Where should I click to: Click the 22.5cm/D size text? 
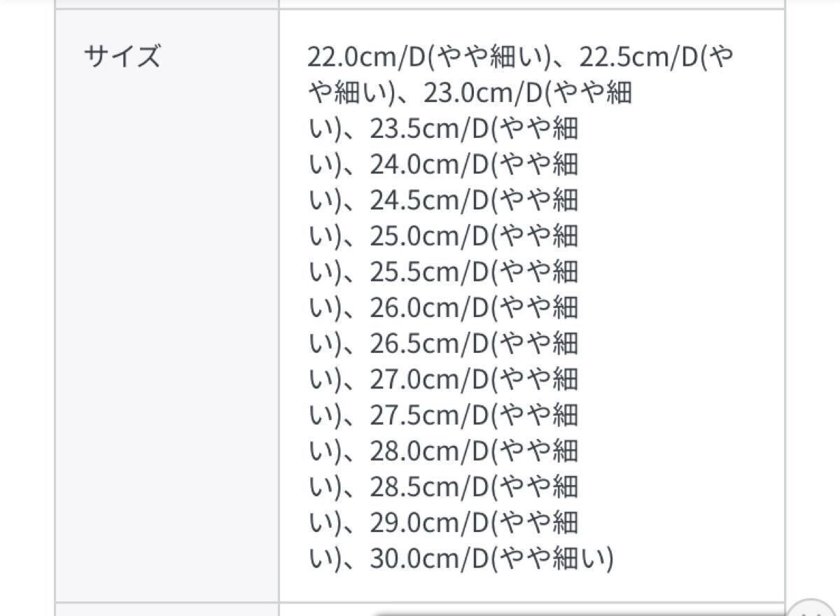click(637, 57)
